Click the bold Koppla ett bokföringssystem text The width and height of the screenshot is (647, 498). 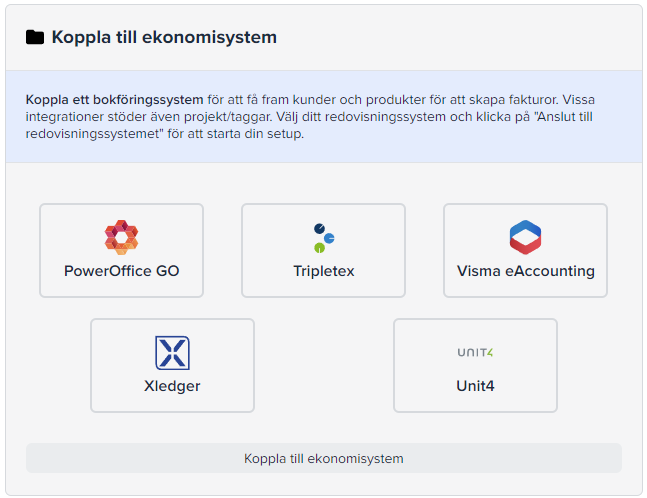click(x=114, y=100)
